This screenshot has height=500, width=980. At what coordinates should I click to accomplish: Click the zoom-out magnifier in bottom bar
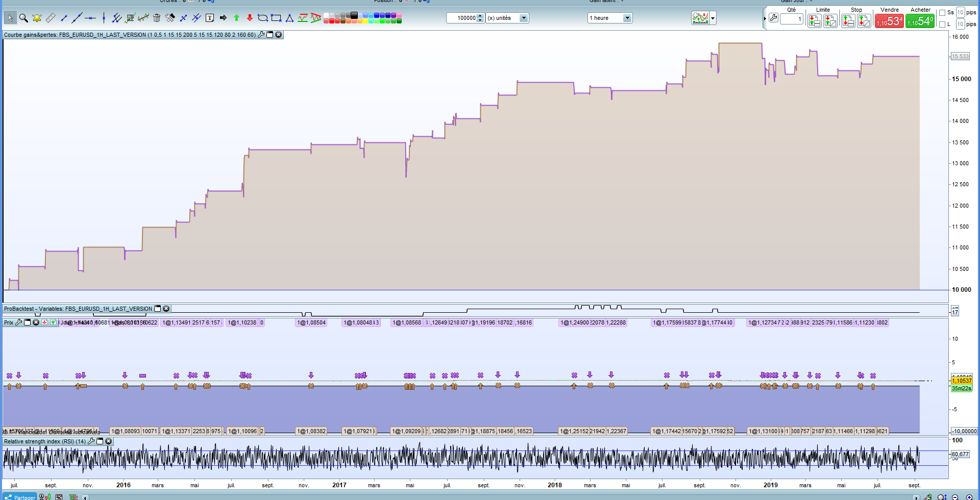pyautogui.click(x=955, y=497)
